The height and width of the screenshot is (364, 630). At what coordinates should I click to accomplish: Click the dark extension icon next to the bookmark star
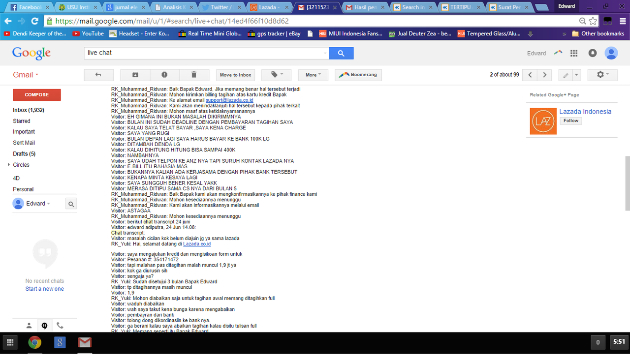[608, 21]
